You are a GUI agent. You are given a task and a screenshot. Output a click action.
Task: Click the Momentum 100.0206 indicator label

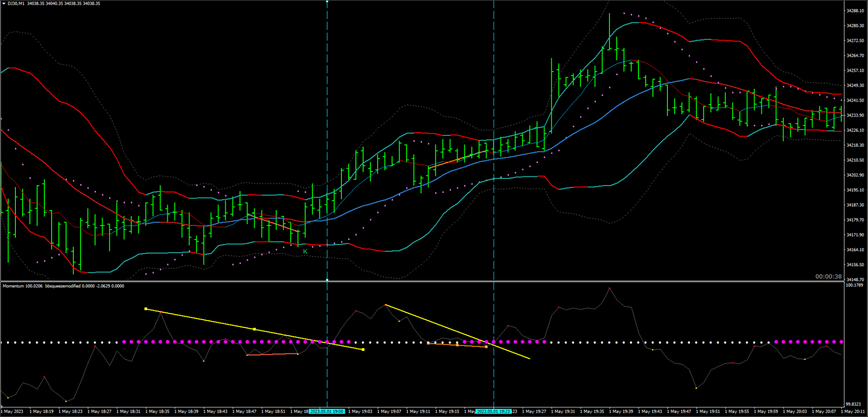23,286
